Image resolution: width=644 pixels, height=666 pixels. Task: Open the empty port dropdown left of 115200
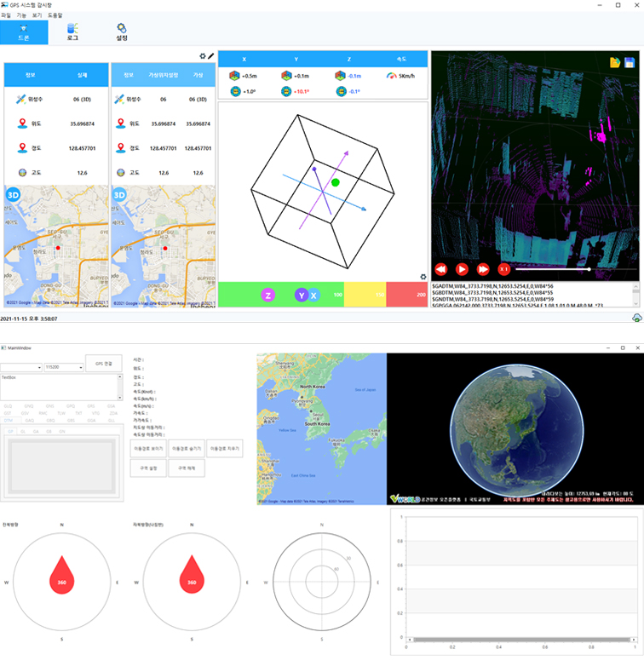click(x=22, y=367)
